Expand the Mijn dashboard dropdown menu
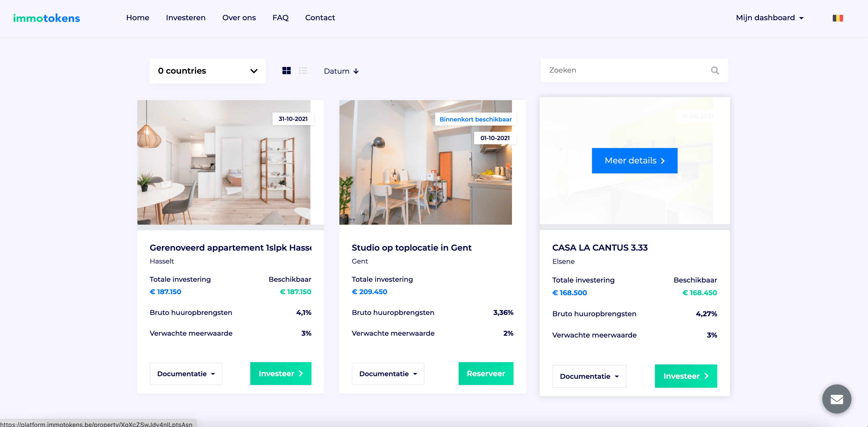This screenshot has height=427, width=868. (x=770, y=18)
